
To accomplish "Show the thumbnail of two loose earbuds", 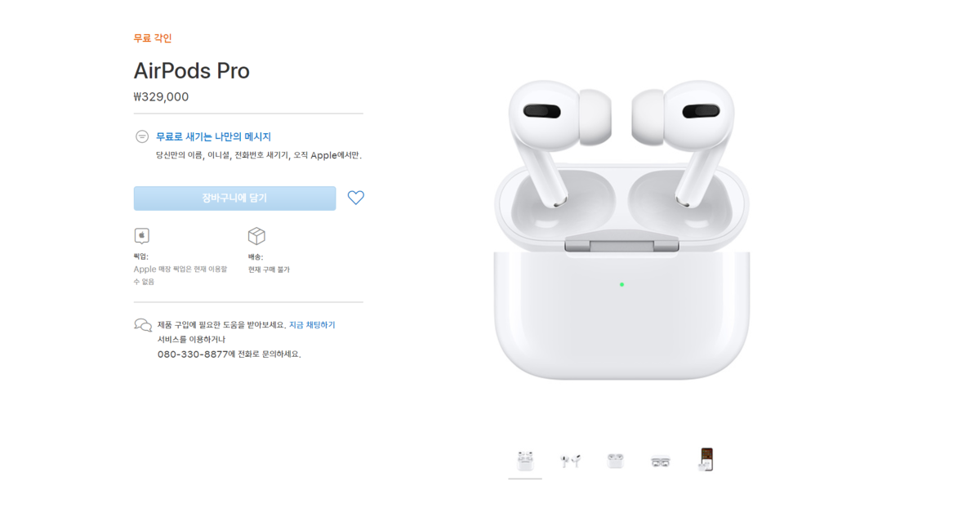I will point(570,461).
